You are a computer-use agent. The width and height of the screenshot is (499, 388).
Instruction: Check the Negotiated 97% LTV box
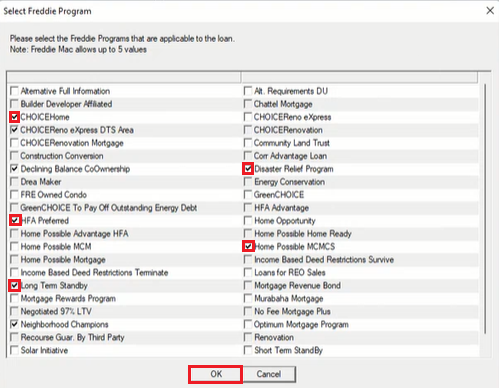tap(14, 311)
